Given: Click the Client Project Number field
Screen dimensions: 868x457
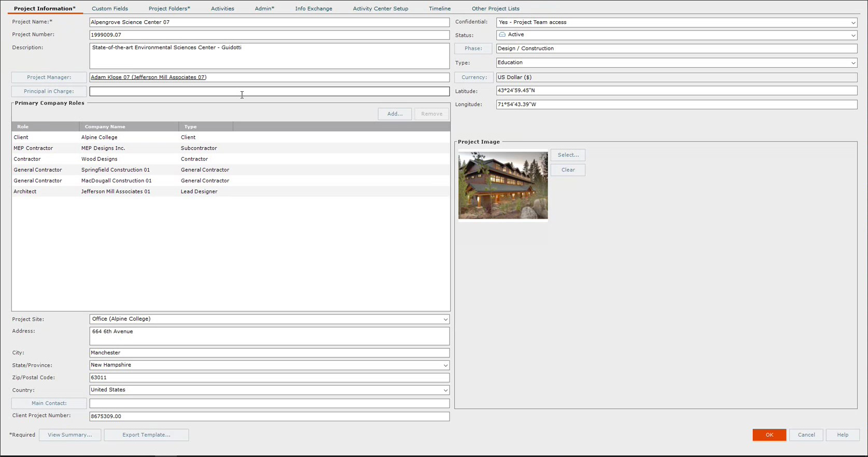Looking at the screenshot, I should pos(269,416).
